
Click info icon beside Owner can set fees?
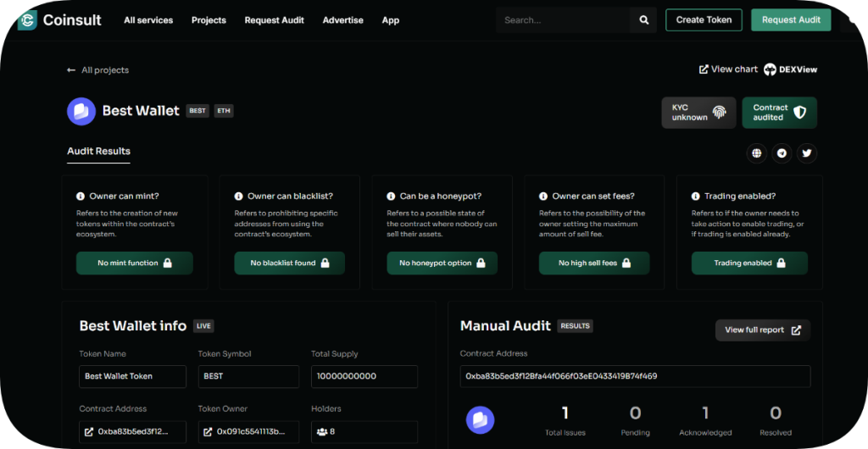[543, 196]
